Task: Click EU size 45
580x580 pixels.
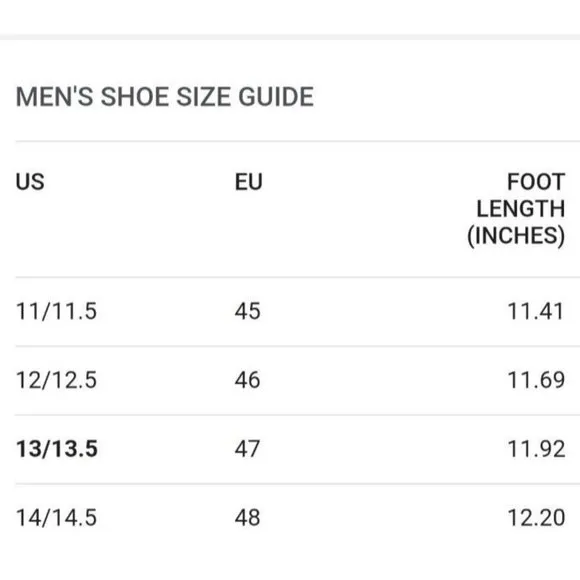Action: [x=247, y=311]
